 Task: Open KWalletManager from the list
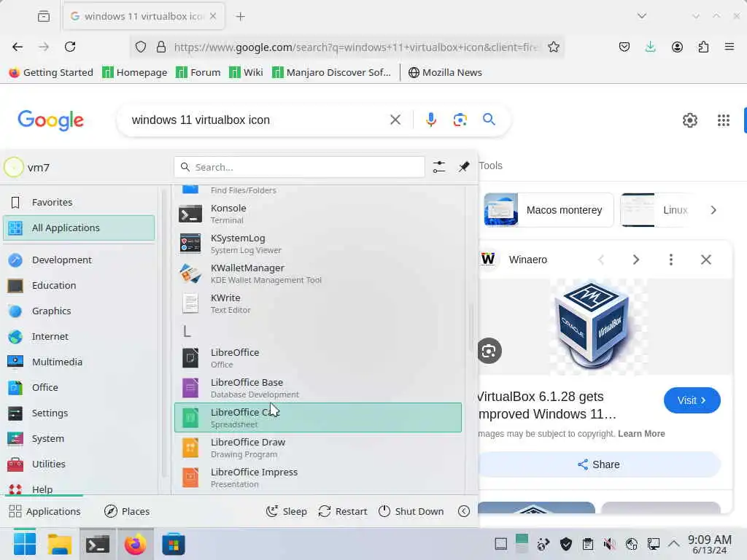pyautogui.click(x=318, y=274)
